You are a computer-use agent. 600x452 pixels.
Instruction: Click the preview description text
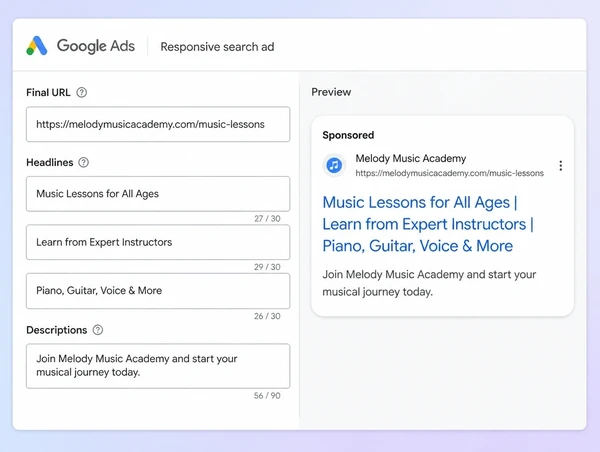(429, 283)
